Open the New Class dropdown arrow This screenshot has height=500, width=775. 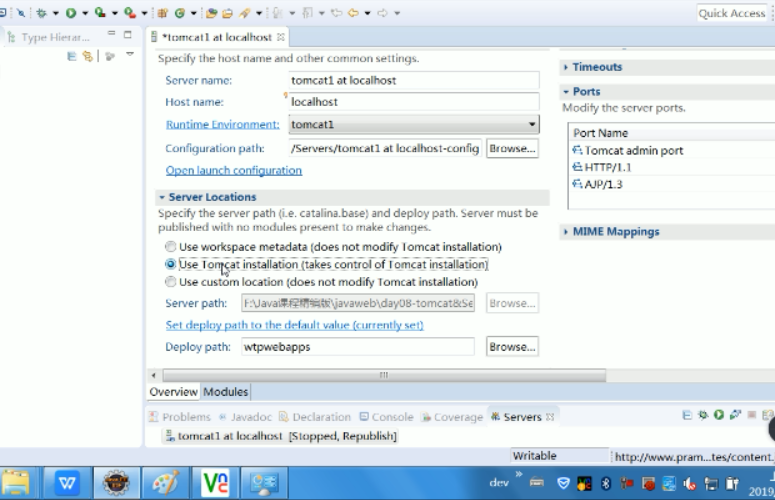[x=194, y=13]
